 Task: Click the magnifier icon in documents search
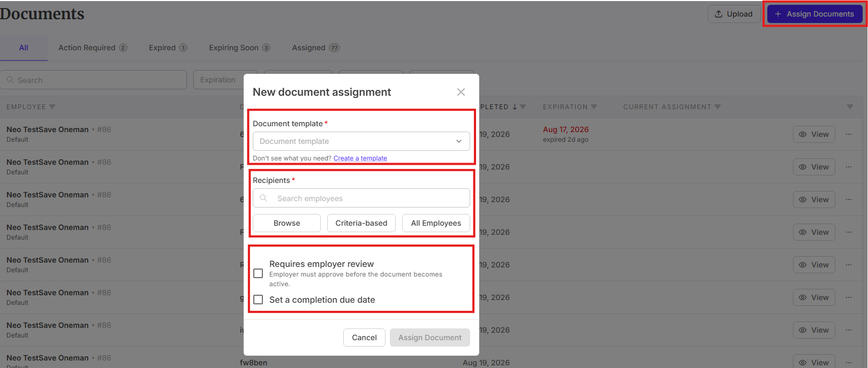[x=10, y=80]
